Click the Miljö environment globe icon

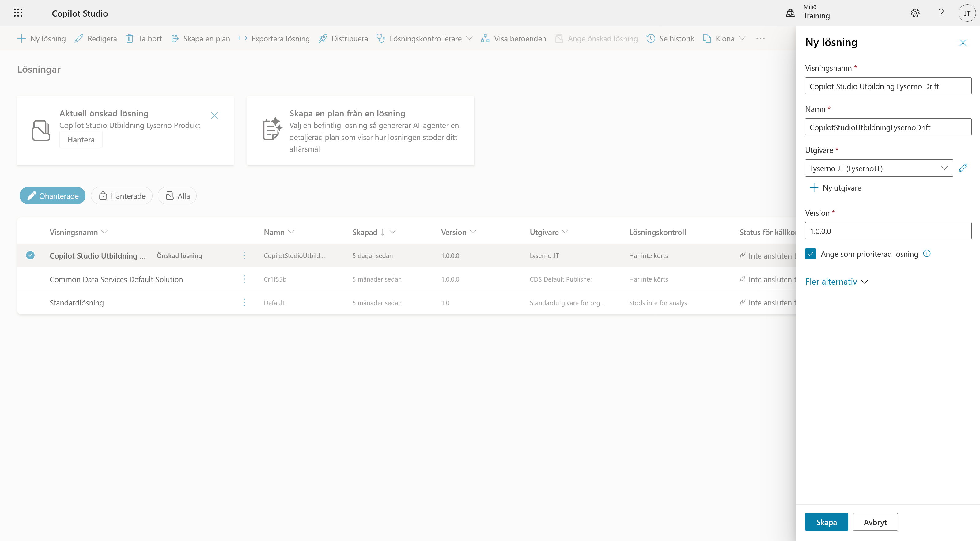coord(790,13)
